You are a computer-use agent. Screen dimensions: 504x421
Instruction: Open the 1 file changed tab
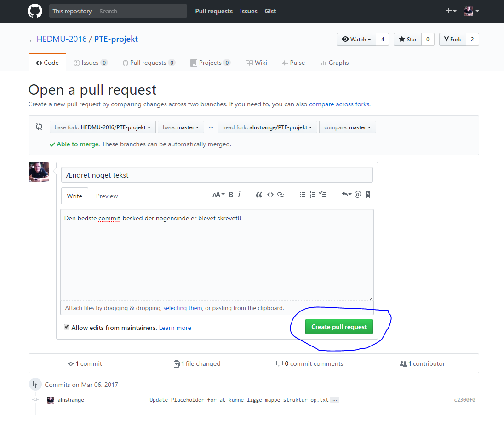[x=197, y=364]
